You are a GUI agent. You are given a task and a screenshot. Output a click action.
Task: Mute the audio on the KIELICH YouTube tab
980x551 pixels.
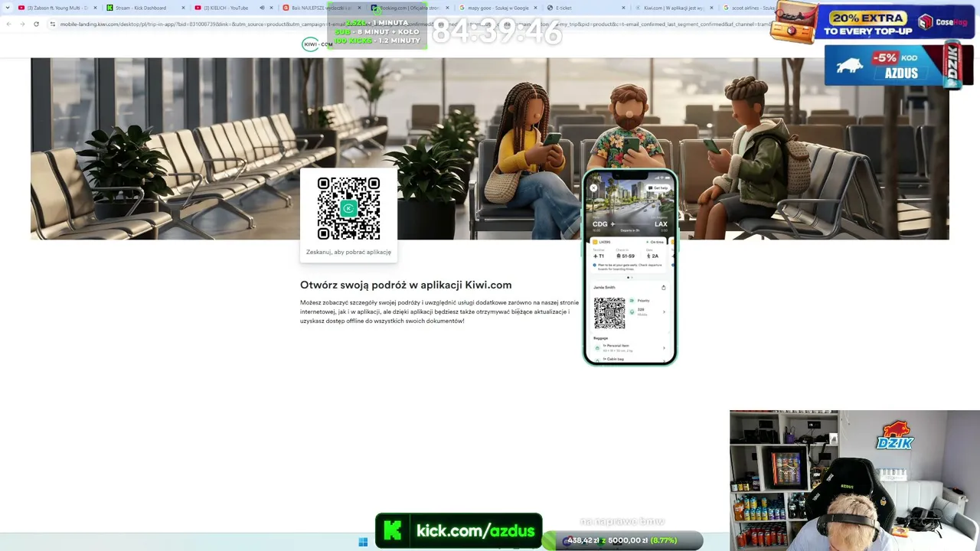point(262,8)
